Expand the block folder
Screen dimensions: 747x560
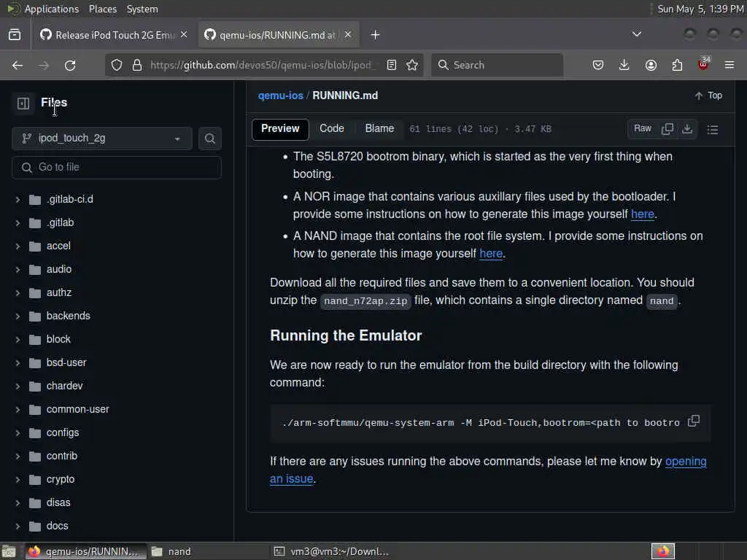pyautogui.click(x=18, y=340)
